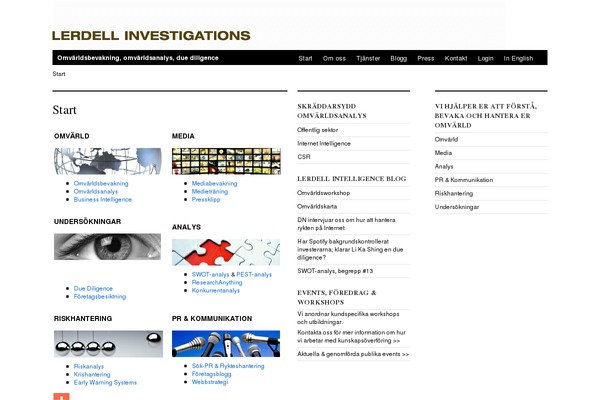
Task: Open the Press menu item
Action: (426, 58)
